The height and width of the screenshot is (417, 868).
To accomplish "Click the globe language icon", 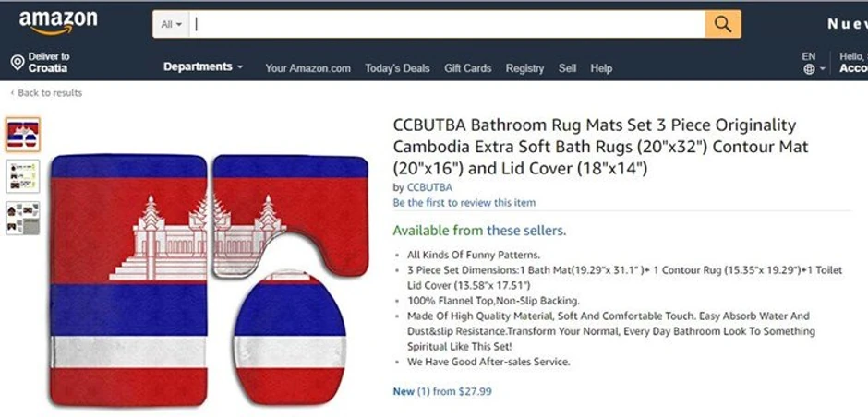I will coord(809,69).
